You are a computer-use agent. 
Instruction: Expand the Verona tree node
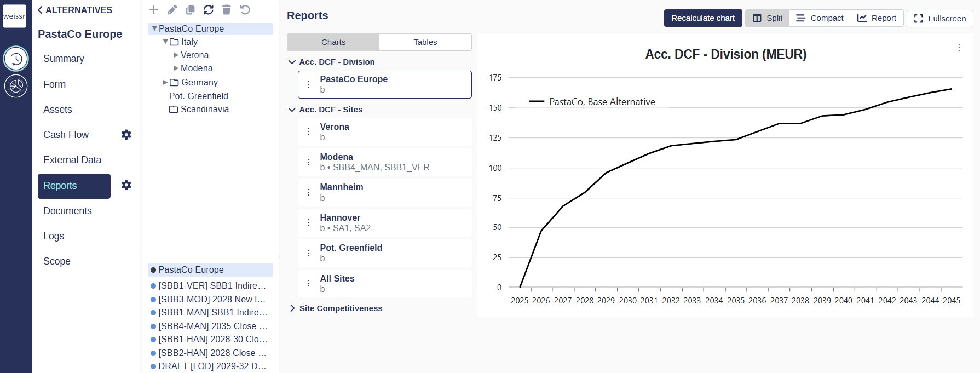click(176, 55)
